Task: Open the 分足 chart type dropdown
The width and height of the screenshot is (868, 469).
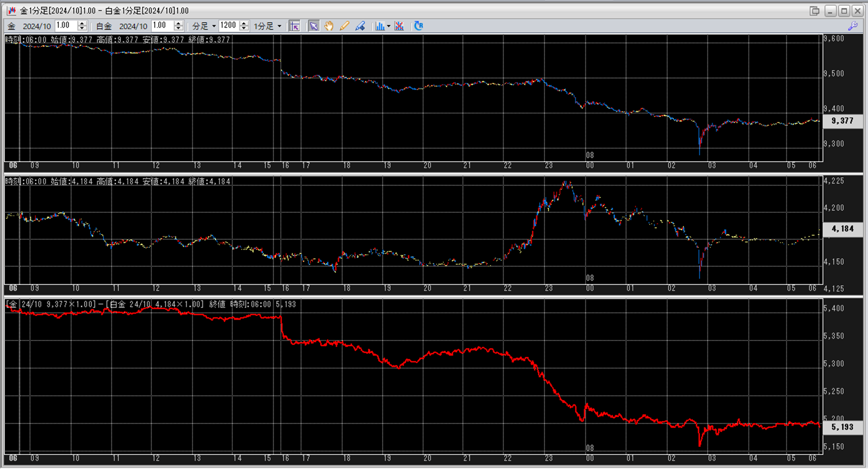Action: click(204, 26)
